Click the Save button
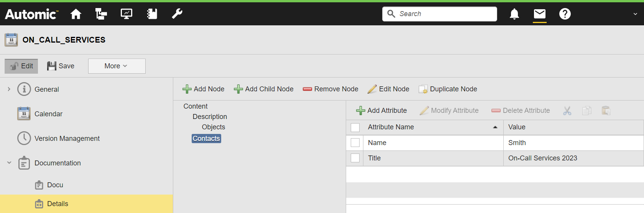Image resolution: width=644 pixels, height=213 pixels. (x=61, y=66)
